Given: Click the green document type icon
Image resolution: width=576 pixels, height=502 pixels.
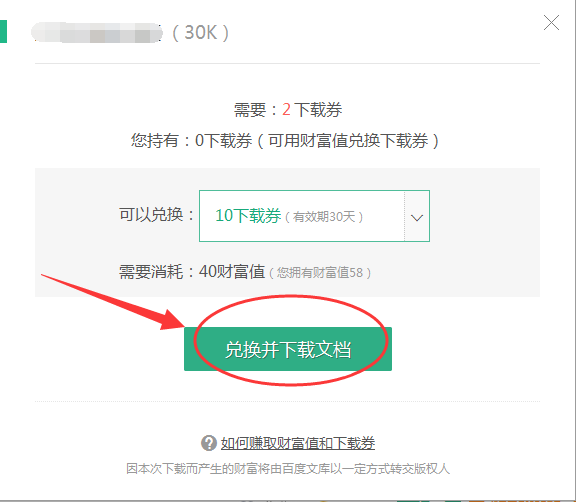Looking at the screenshot, I should 3,32.
